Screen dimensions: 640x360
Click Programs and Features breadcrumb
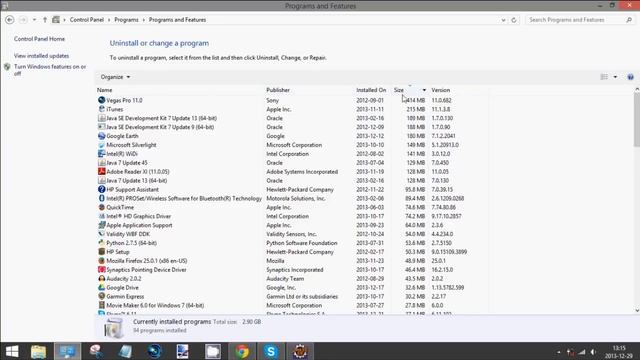[x=177, y=20]
